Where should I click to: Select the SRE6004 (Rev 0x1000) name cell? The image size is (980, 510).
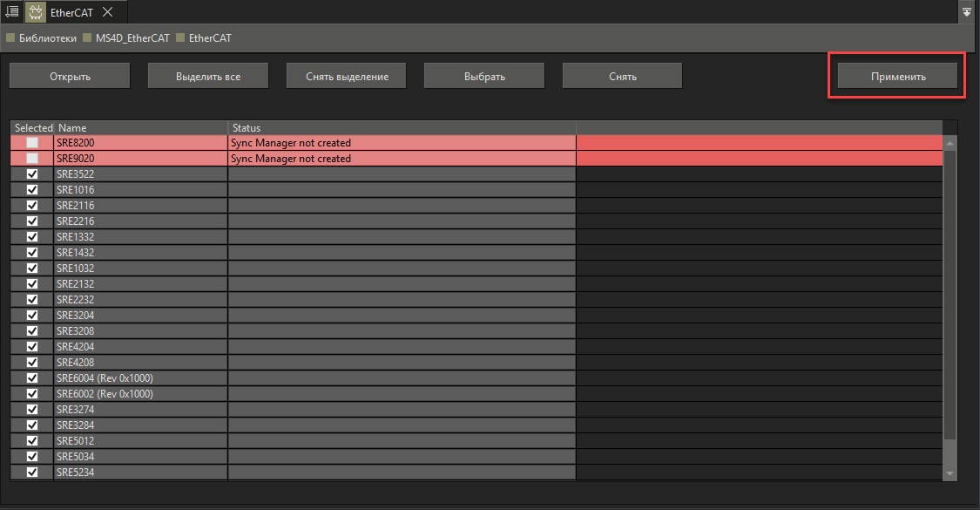point(141,378)
